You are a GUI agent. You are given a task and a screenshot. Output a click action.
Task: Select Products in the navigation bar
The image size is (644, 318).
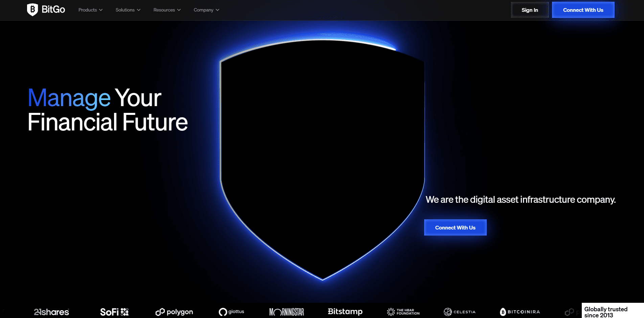tap(87, 10)
